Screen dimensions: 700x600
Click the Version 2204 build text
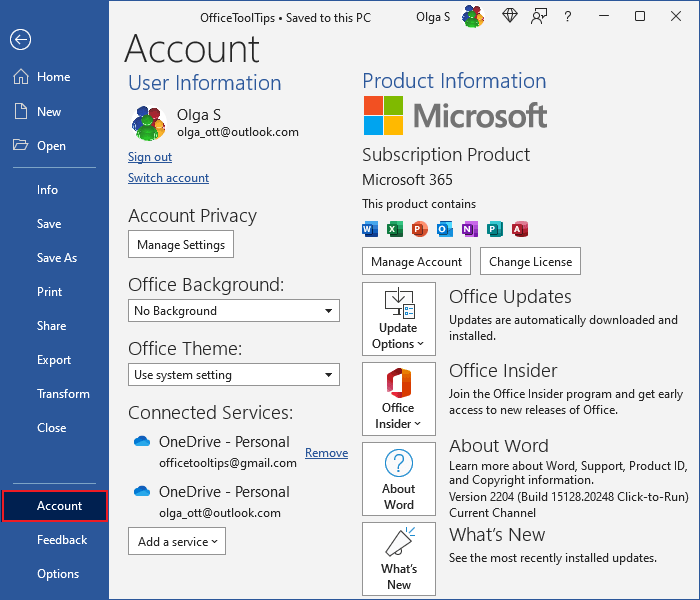(x=569, y=496)
